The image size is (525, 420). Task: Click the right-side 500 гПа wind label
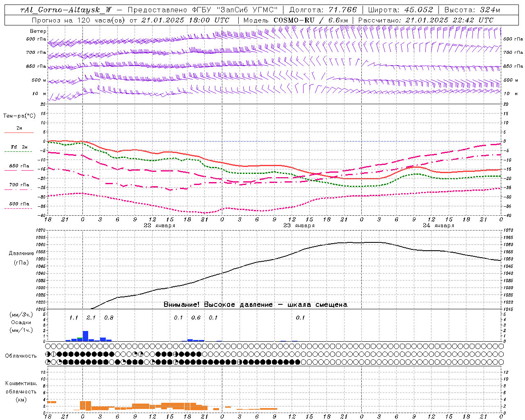513,39
